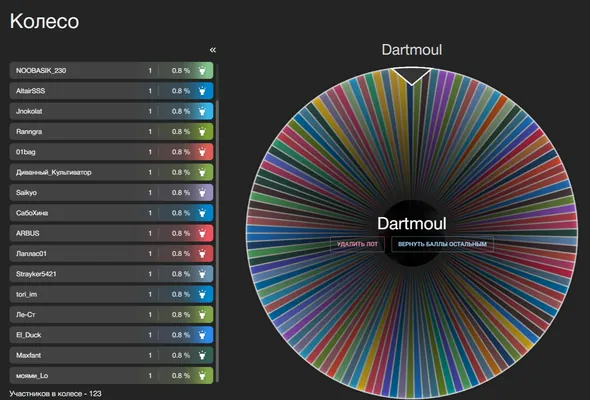Screen dimensions: 590x400
Task: Select participant name Ле-Ст
Action: 26,314
